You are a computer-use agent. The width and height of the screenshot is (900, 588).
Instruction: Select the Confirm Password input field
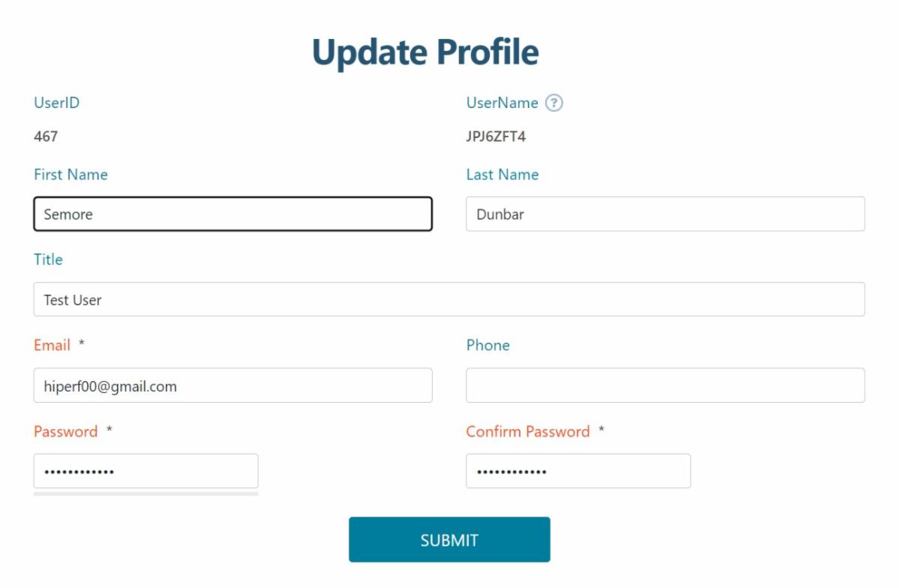tap(577, 471)
